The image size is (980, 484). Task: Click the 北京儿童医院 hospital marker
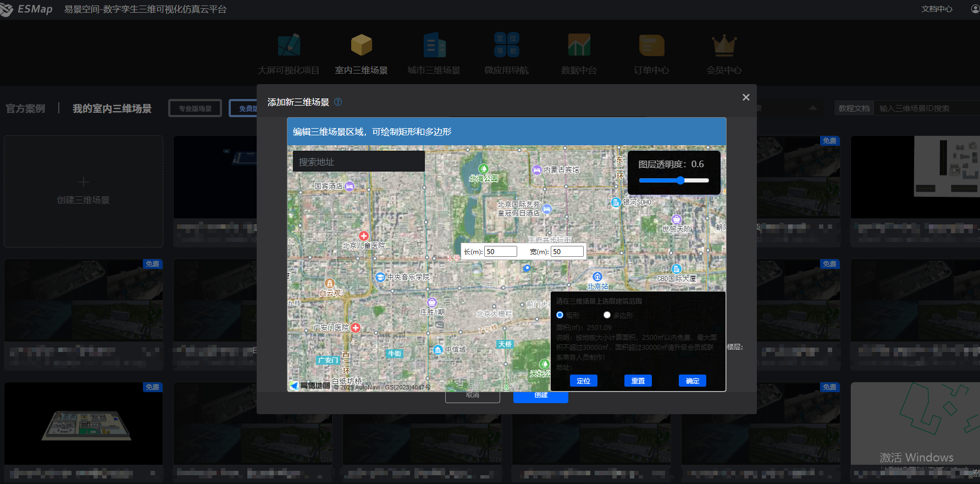tap(364, 236)
